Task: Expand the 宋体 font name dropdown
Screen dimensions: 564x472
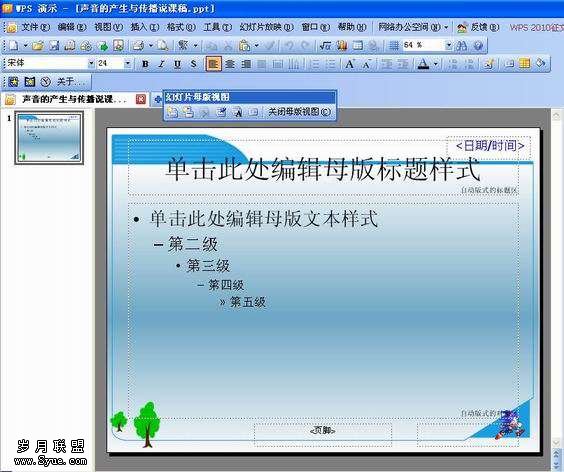Action: (x=91, y=64)
